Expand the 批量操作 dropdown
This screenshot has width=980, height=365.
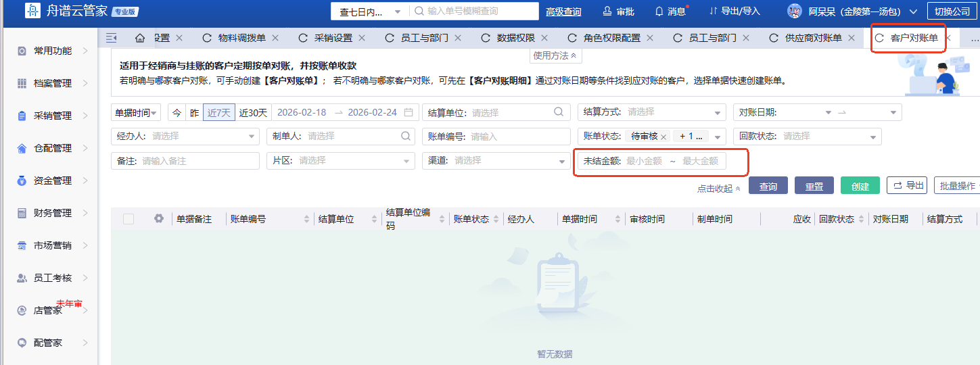click(956, 186)
